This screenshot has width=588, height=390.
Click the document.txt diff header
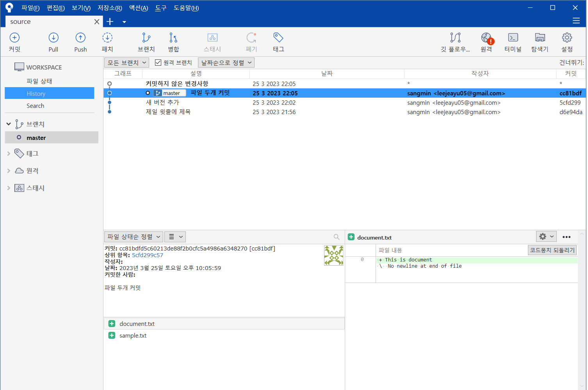tap(374, 237)
